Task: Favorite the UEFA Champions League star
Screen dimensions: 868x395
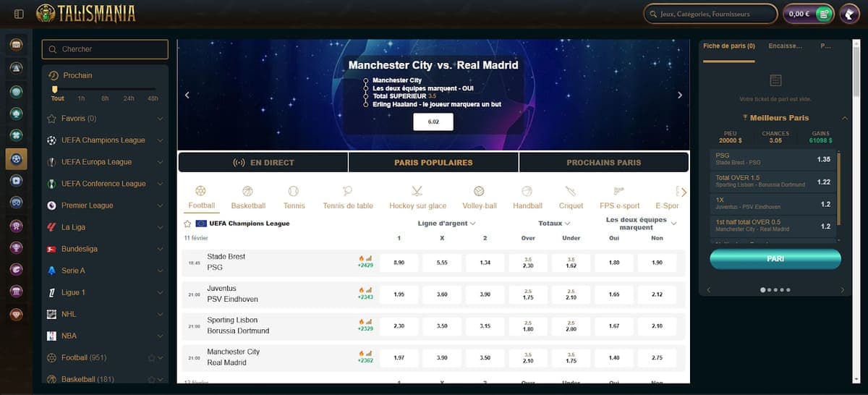Action: coord(187,224)
